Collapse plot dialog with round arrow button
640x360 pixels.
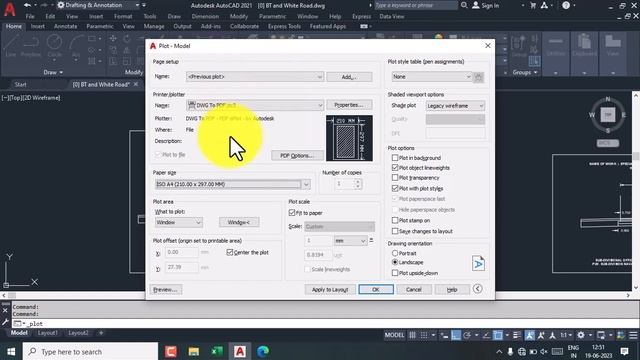[478, 289]
